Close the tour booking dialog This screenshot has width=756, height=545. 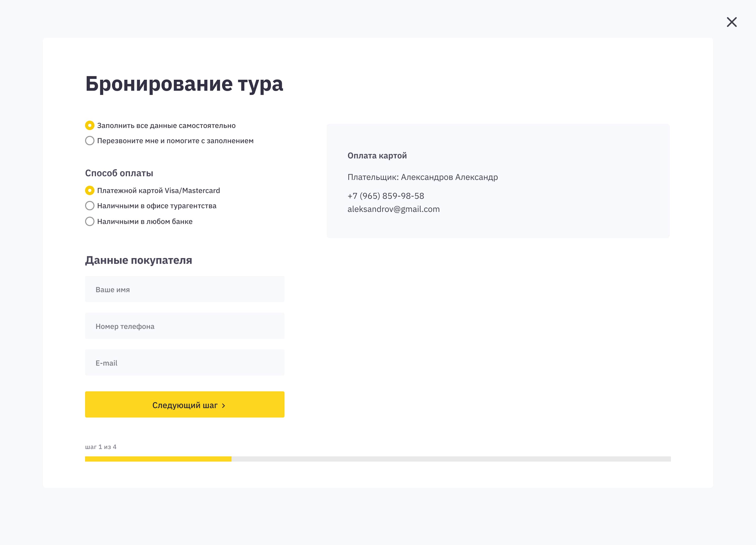(x=731, y=22)
